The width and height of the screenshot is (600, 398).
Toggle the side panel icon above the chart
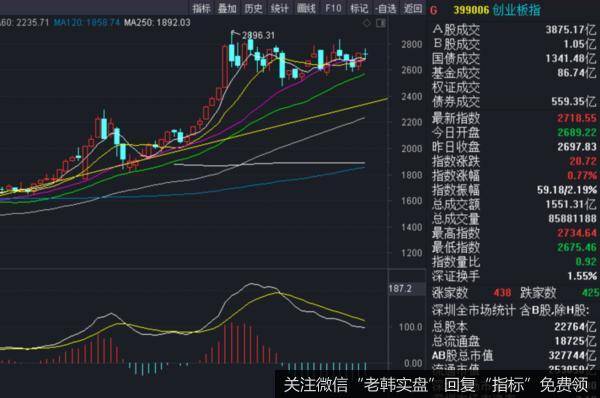[x=381, y=23]
